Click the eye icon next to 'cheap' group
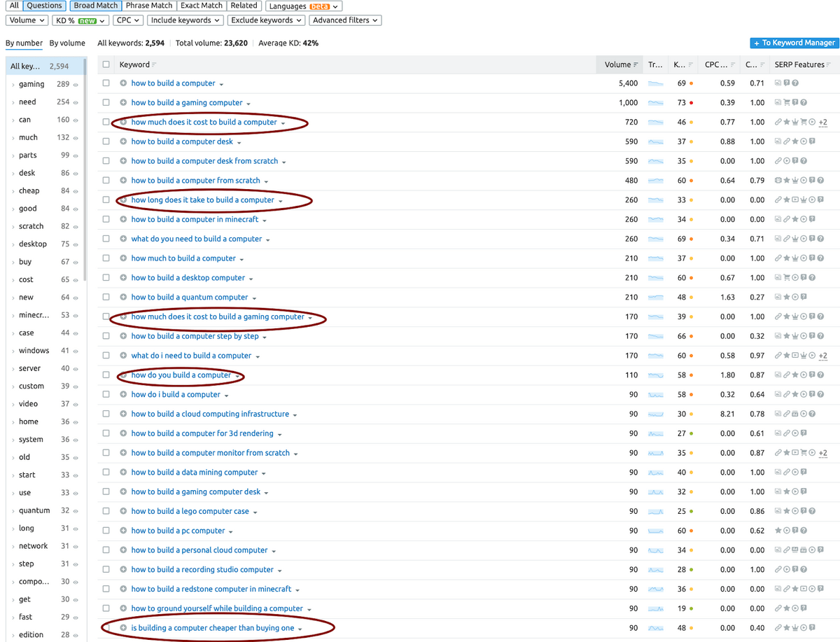 click(76, 191)
